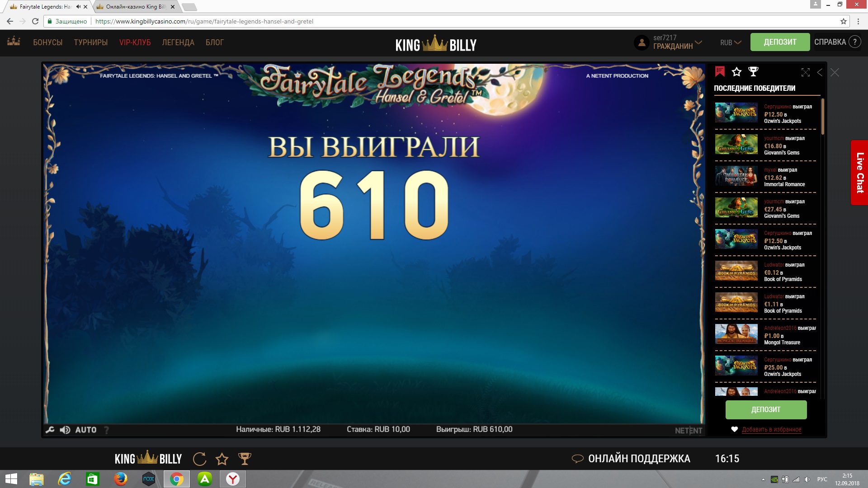Screen dimensions: 868x488
Task: Collapse side panel with left chevron
Action: [820, 72]
